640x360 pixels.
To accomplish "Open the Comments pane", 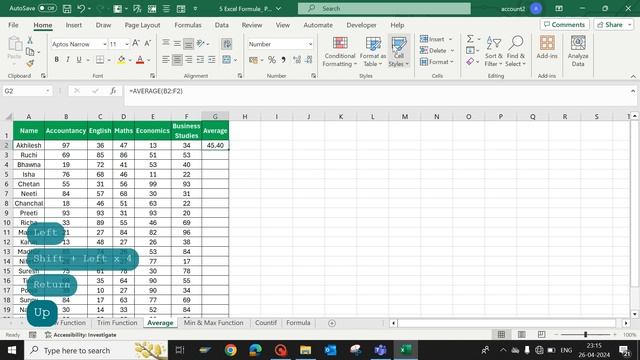I will (564, 24).
